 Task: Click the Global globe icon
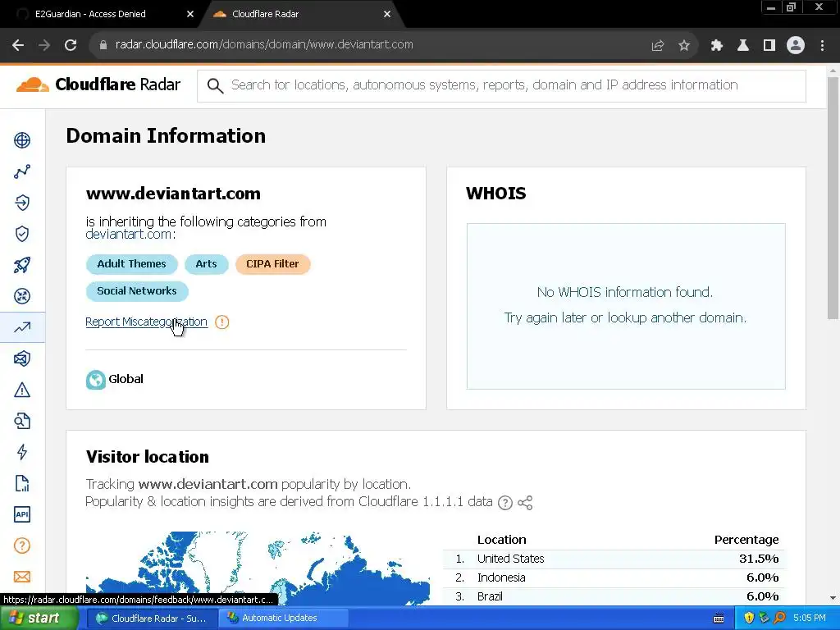tap(96, 380)
